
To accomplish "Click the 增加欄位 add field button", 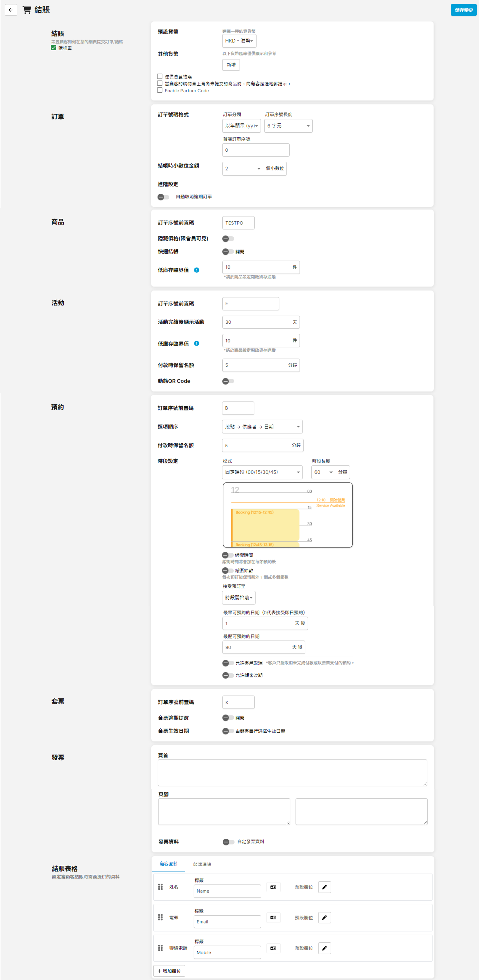I will 169,971.
